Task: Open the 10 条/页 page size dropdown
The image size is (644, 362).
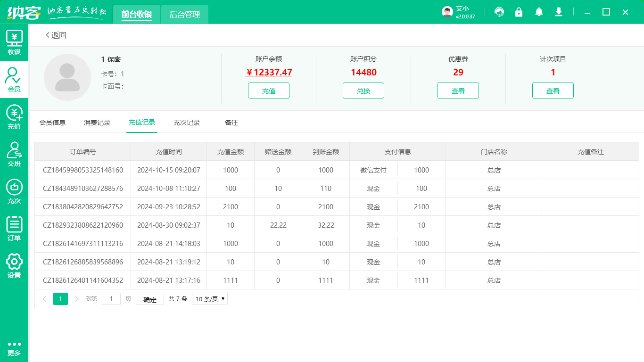Action: (209, 299)
